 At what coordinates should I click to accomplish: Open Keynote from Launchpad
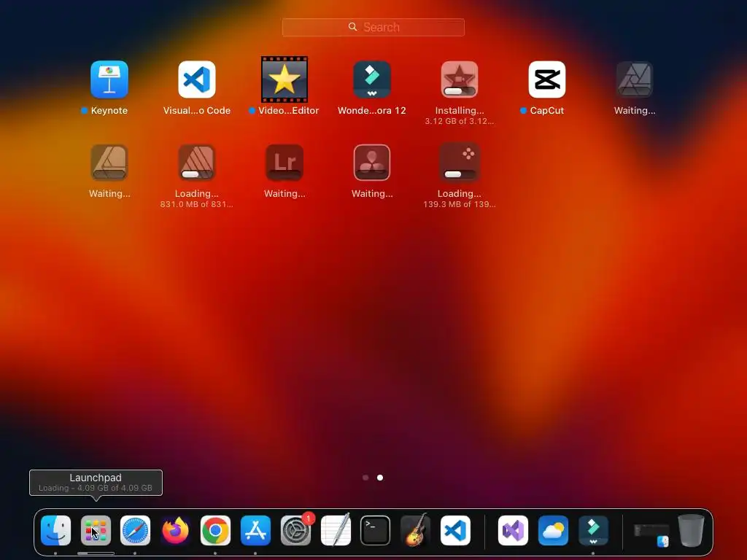(x=109, y=79)
